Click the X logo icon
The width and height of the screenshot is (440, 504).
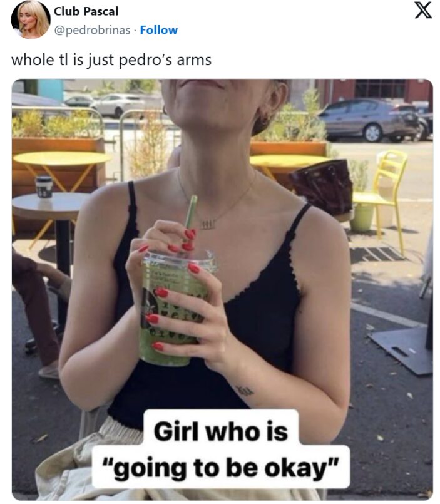point(422,11)
